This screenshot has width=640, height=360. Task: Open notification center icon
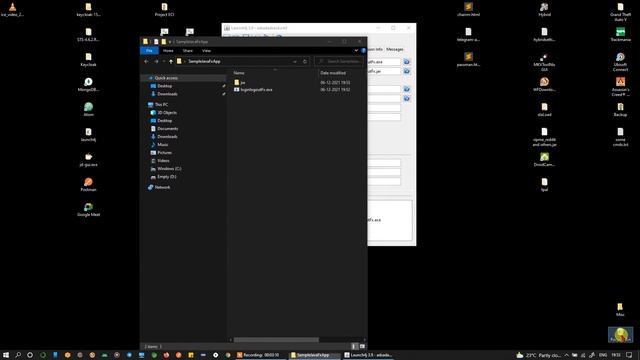(629, 355)
